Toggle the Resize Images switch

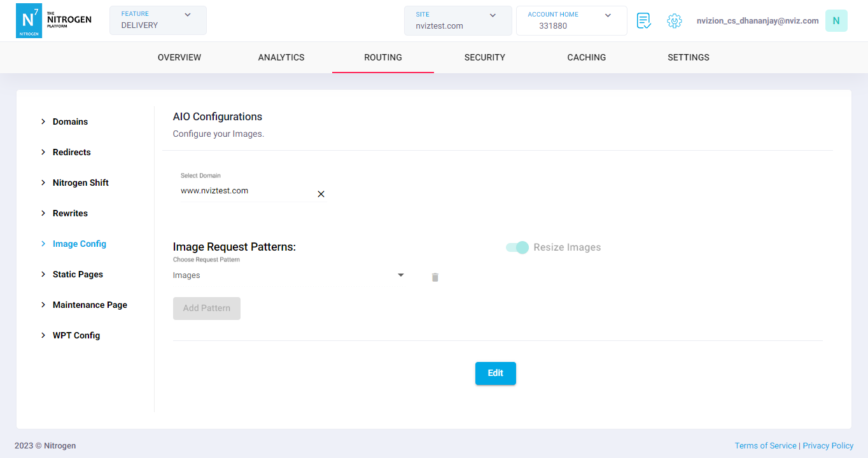point(517,247)
